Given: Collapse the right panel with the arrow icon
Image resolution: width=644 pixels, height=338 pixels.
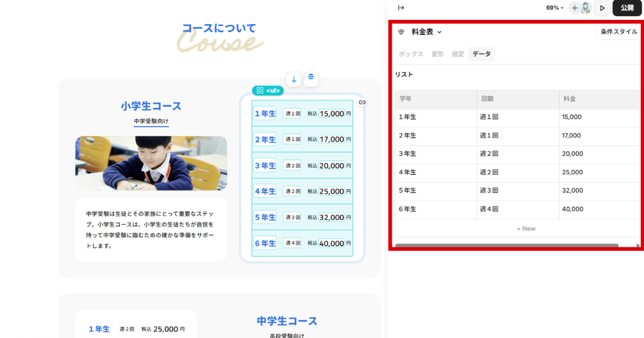Looking at the screenshot, I should click(401, 8).
